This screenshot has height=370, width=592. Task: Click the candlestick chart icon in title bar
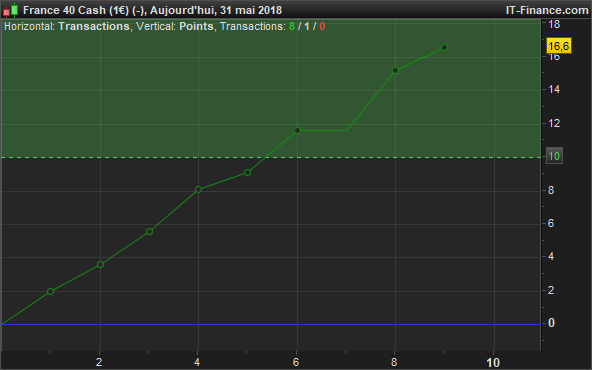pos(11,10)
